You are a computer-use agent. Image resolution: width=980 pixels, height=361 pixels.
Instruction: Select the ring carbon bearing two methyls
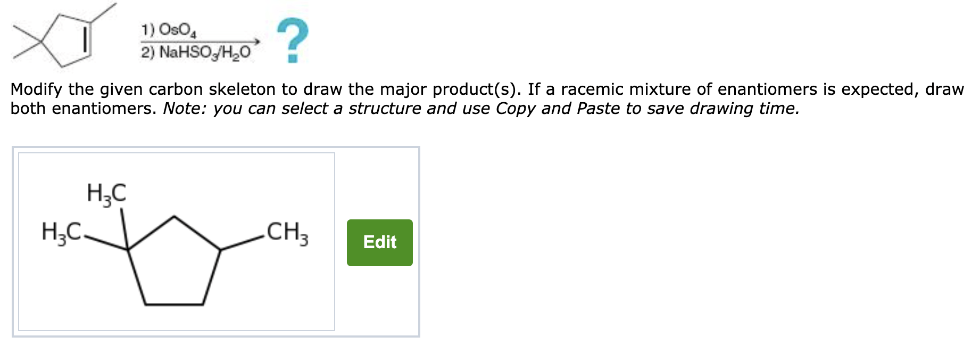point(127,249)
